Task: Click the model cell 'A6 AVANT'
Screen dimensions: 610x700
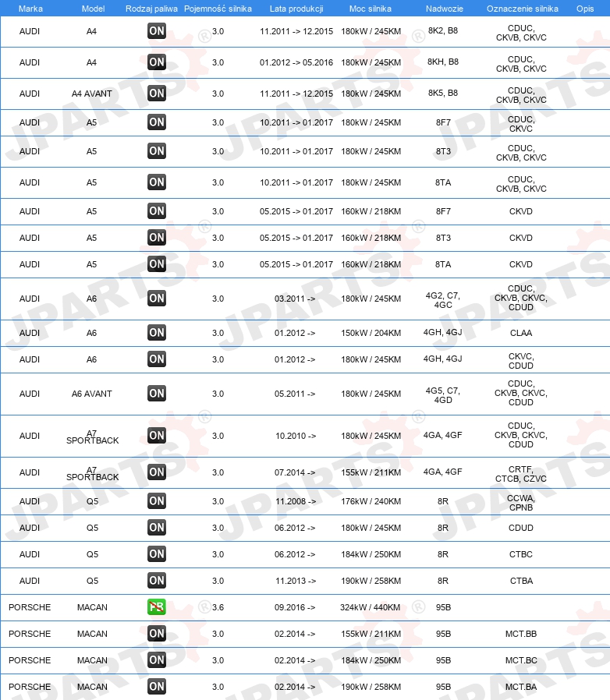Action: pos(91,394)
